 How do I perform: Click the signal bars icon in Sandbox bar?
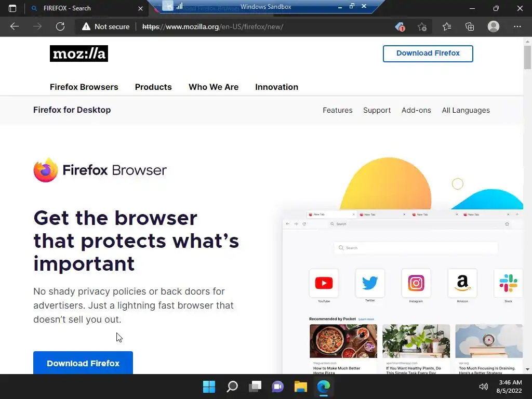179,6
